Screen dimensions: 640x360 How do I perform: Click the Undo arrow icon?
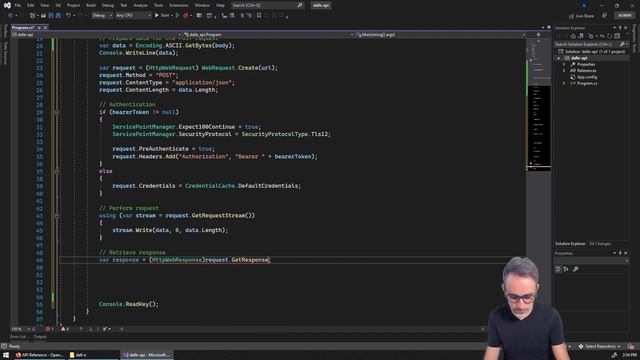pyautogui.click(x=68, y=16)
